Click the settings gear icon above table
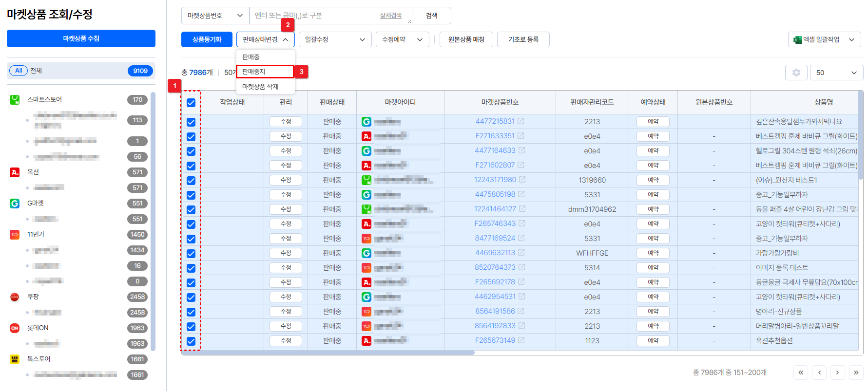This screenshot has width=868, height=391. (796, 73)
